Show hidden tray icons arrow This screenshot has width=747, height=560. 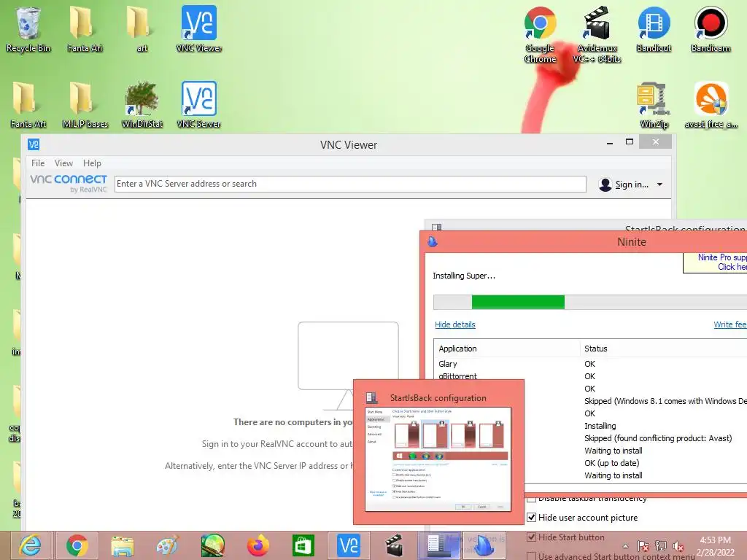click(625, 547)
